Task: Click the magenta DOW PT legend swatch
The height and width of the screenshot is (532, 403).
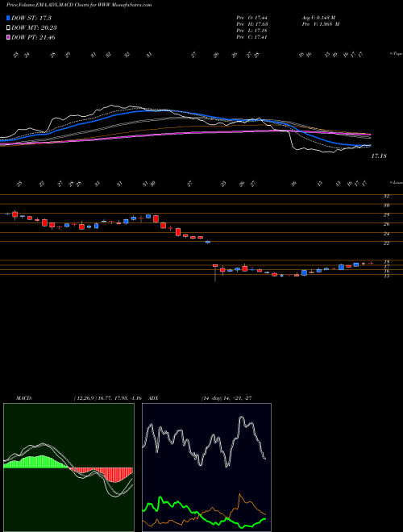Action: 9,37
